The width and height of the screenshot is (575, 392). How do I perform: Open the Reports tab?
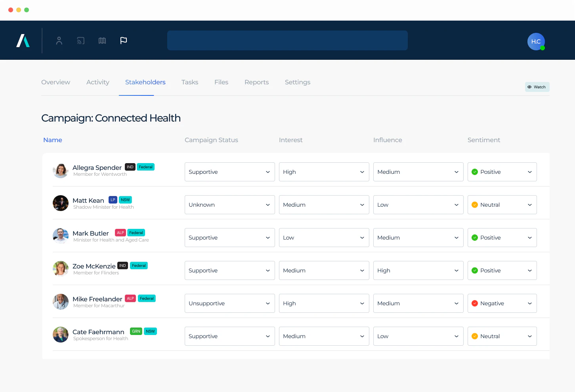coord(256,82)
